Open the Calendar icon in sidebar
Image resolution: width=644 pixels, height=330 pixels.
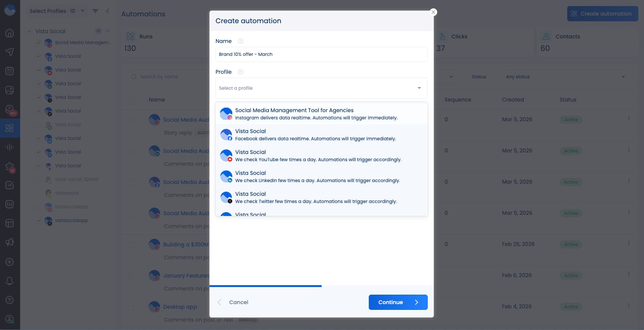tap(10, 71)
